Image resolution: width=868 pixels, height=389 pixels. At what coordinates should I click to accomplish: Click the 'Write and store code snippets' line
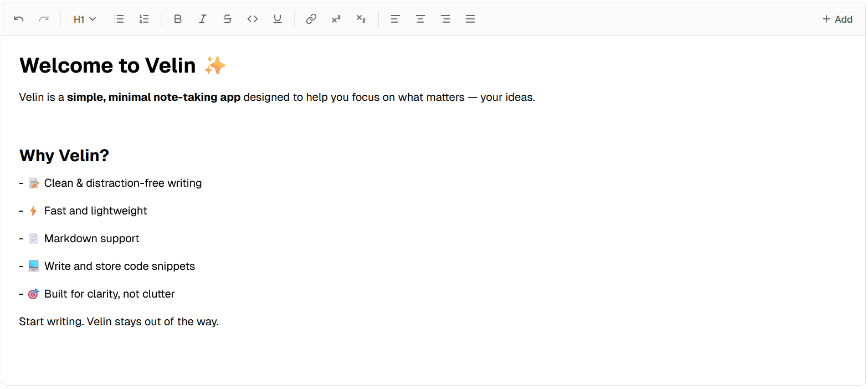107,266
